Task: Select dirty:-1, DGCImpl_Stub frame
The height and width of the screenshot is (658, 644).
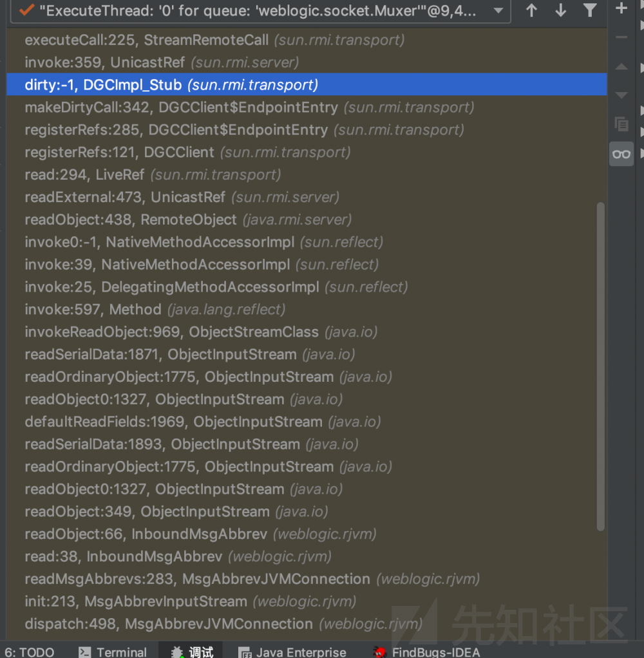Action: click(x=307, y=85)
